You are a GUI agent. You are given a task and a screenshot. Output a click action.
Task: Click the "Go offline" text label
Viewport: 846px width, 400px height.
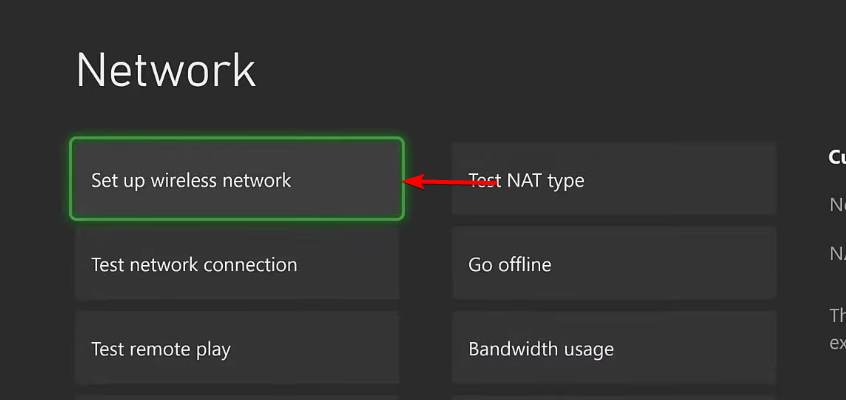coord(510,265)
